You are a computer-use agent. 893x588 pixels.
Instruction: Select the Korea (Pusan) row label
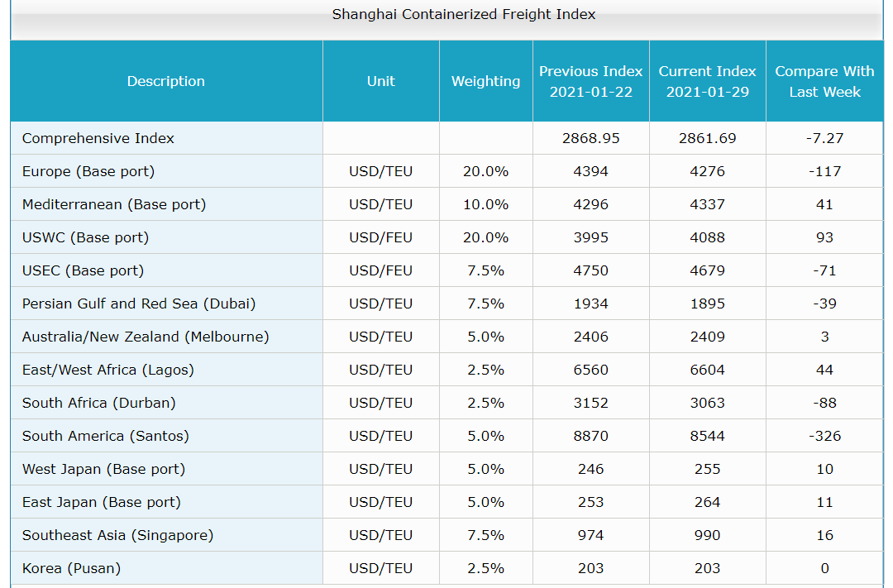click(71, 568)
